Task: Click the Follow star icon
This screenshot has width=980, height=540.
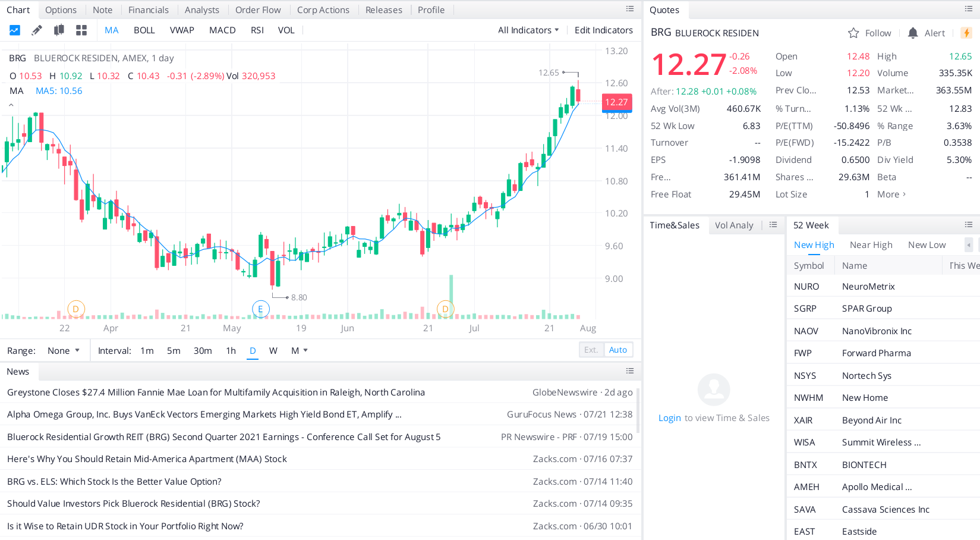Action: (x=853, y=33)
